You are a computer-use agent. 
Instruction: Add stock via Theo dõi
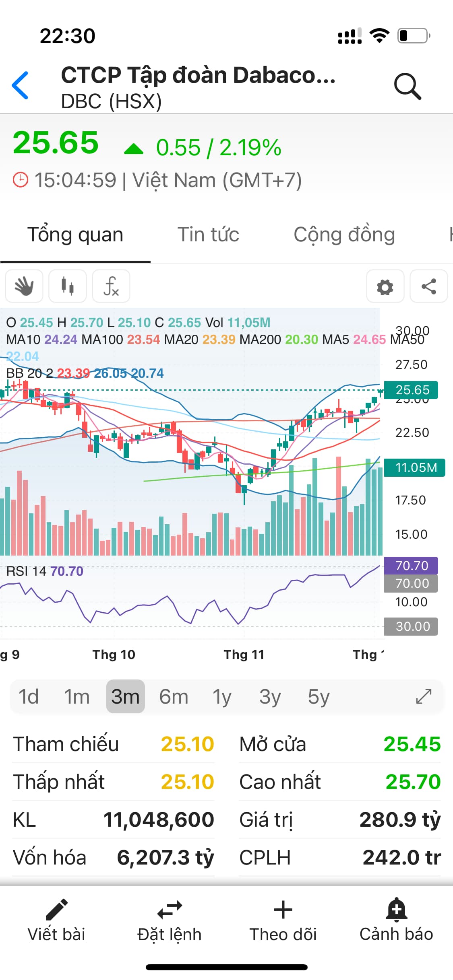pyautogui.click(x=283, y=920)
